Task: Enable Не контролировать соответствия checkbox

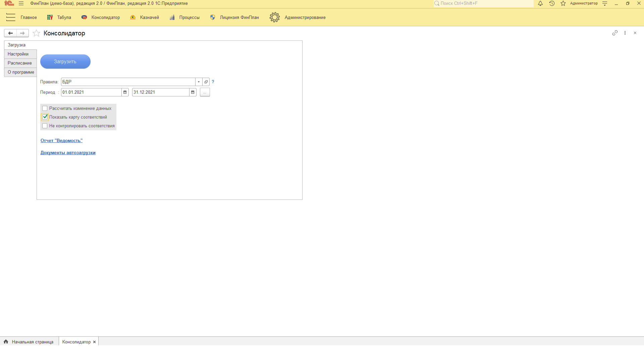Action: (45, 126)
